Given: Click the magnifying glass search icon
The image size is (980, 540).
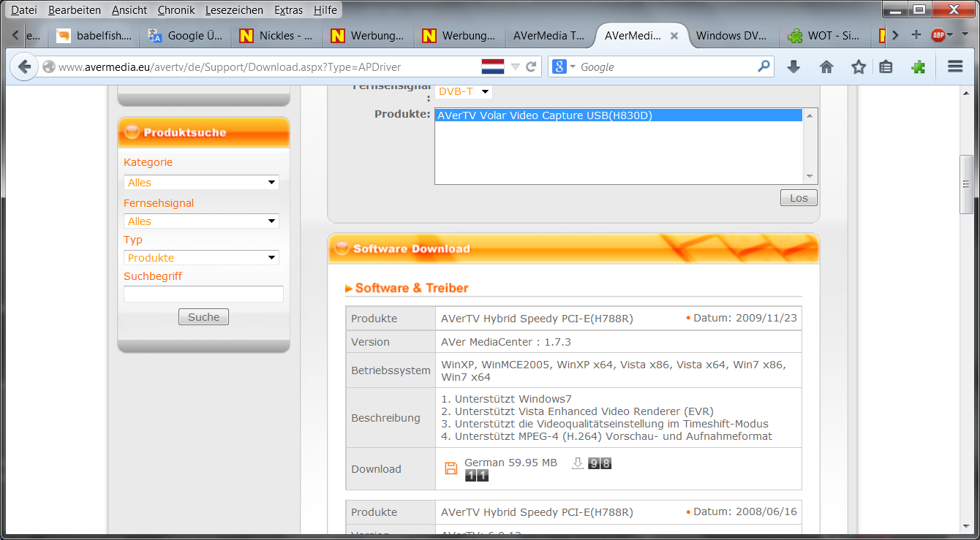Looking at the screenshot, I should pyautogui.click(x=764, y=66).
